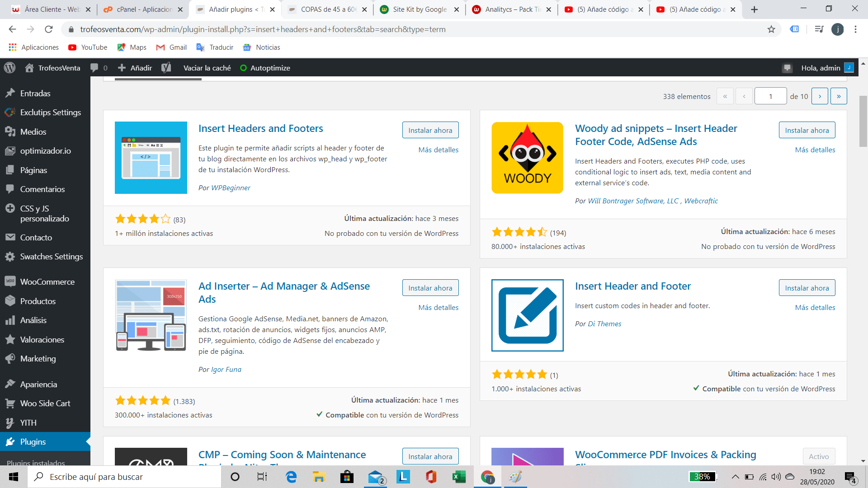Reload the current page
The height and width of the screenshot is (488, 868).
[x=48, y=29]
